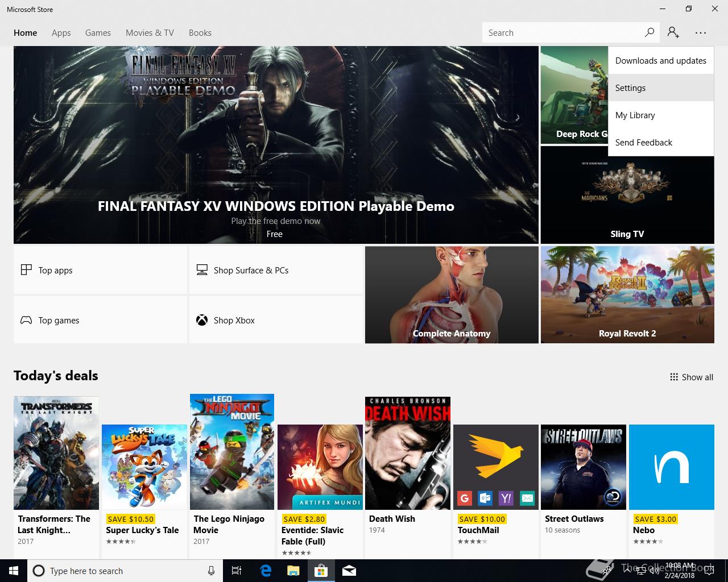Screen dimensions: 728x582
Task: Click the SAVE $10.50 badge
Action: click(x=131, y=519)
